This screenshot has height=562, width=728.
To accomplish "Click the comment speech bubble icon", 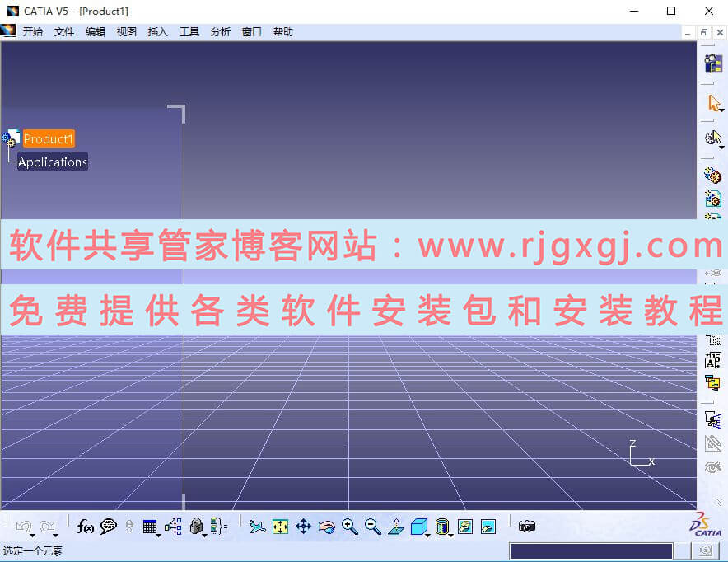I will click(x=108, y=527).
